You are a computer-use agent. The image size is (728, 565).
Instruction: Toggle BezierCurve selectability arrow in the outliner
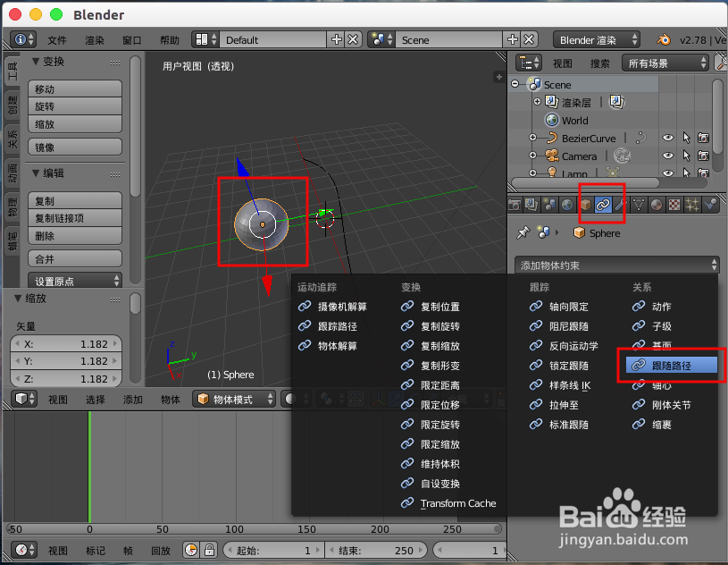tap(686, 139)
